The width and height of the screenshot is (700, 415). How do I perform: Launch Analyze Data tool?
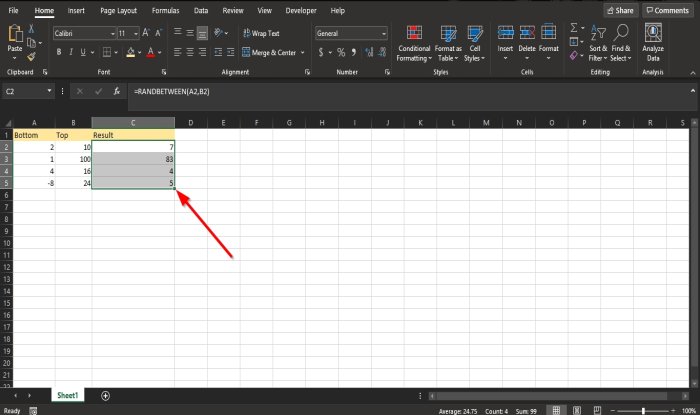(653, 43)
